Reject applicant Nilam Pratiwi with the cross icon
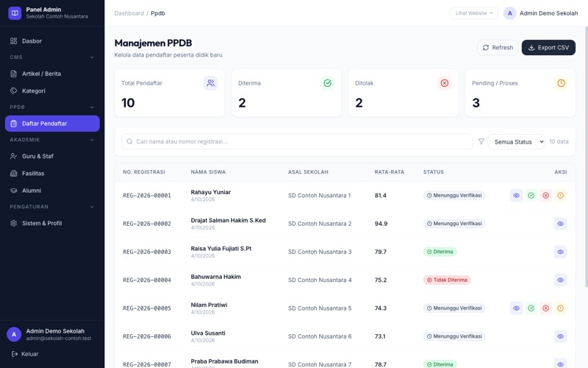 545,308
